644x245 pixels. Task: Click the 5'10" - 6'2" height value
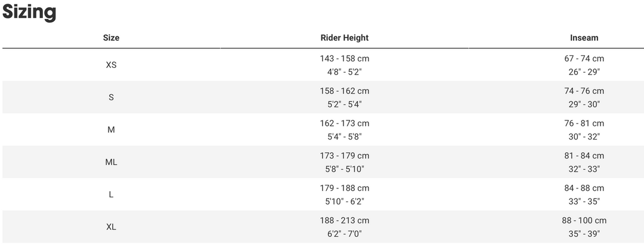[344, 201]
